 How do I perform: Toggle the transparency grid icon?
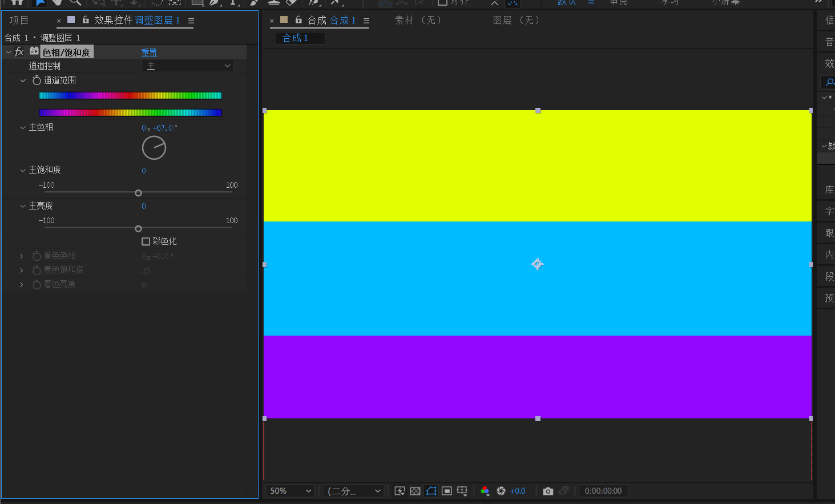(416, 491)
